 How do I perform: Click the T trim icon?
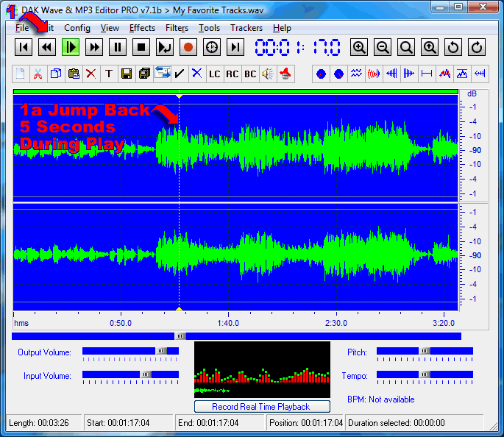(109, 74)
